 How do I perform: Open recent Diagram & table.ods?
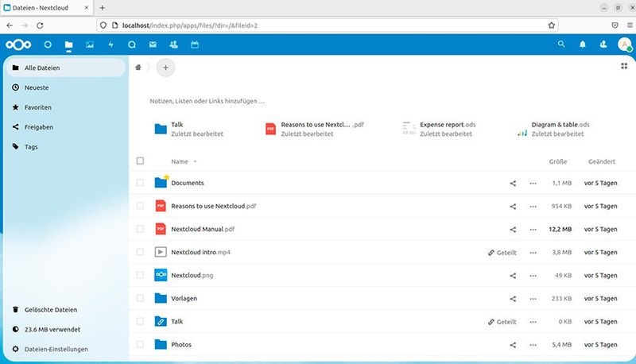coord(553,129)
